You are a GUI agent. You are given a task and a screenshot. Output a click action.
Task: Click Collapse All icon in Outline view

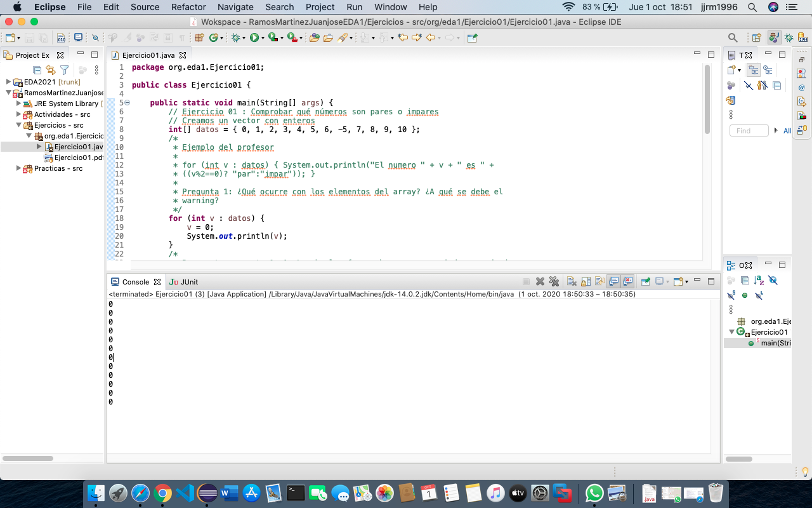pyautogui.click(x=745, y=280)
